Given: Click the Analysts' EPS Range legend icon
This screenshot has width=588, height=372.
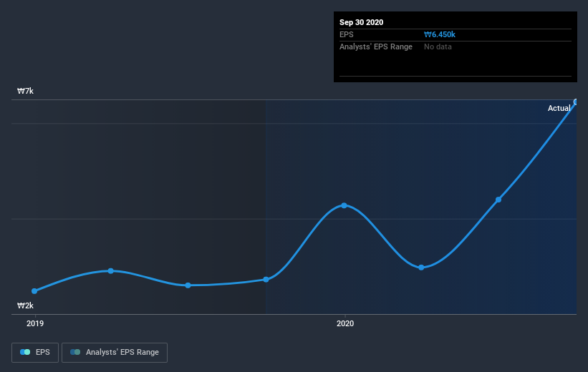Looking at the screenshot, I should 75,352.
